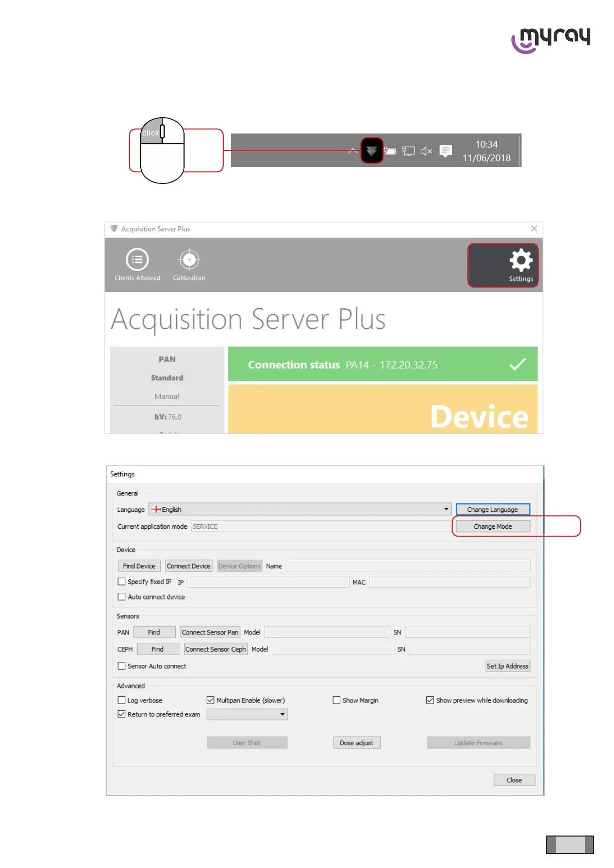This screenshot has height=868, width=614.
Task: Click the Settings dialog Close button
Action: 515,780
